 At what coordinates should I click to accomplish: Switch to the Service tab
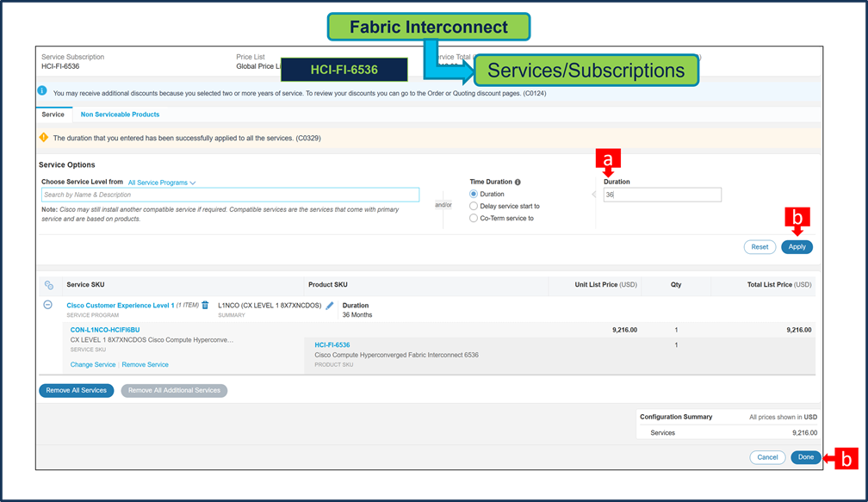pyautogui.click(x=53, y=115)
